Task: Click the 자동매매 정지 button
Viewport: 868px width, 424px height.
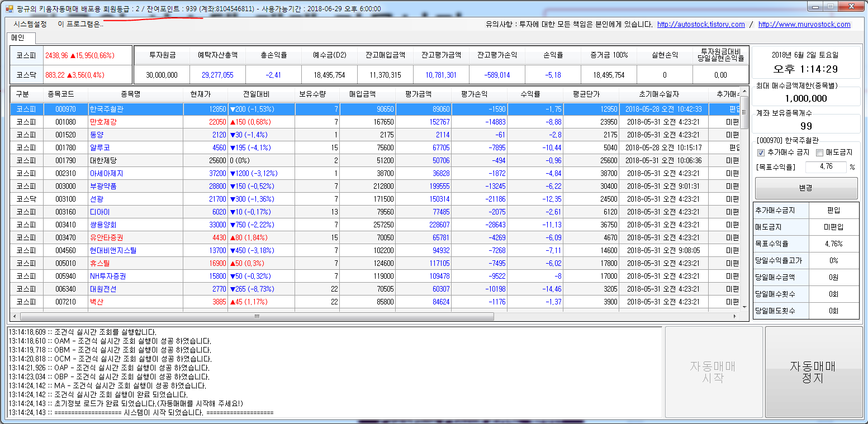Action: click(812, 372)
